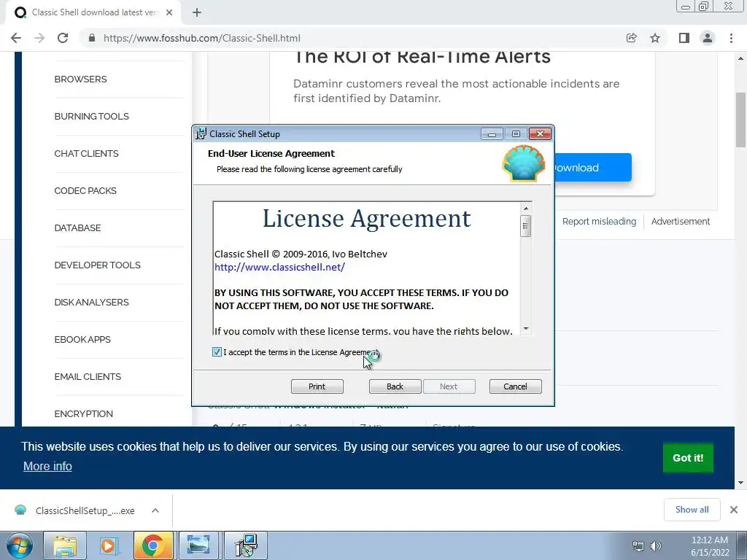The height and width of the screenshot is (560, 747).
Task: Expand download item options chevron
Action: 155,510
